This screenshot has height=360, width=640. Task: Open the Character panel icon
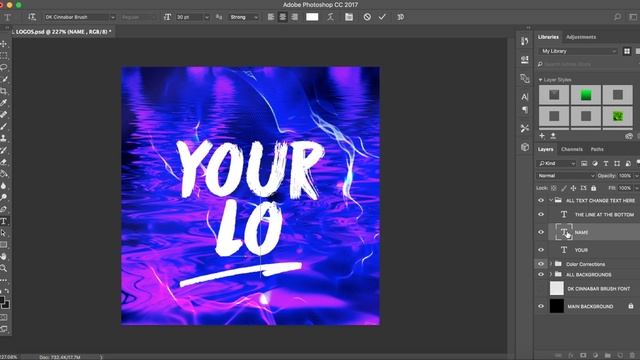coord(525,97)
